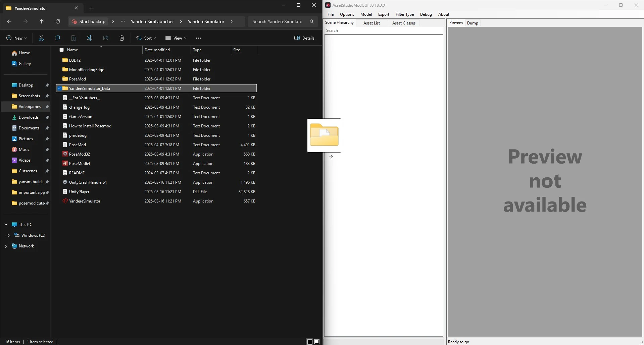Click the Share icon in Explorer toolbar

106,38
